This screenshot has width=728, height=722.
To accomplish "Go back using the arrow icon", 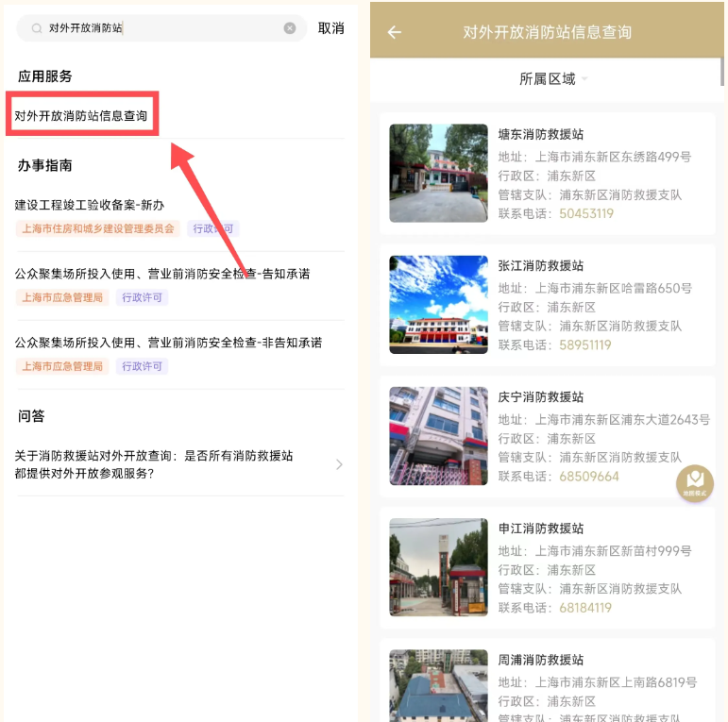I will point(395,32).
